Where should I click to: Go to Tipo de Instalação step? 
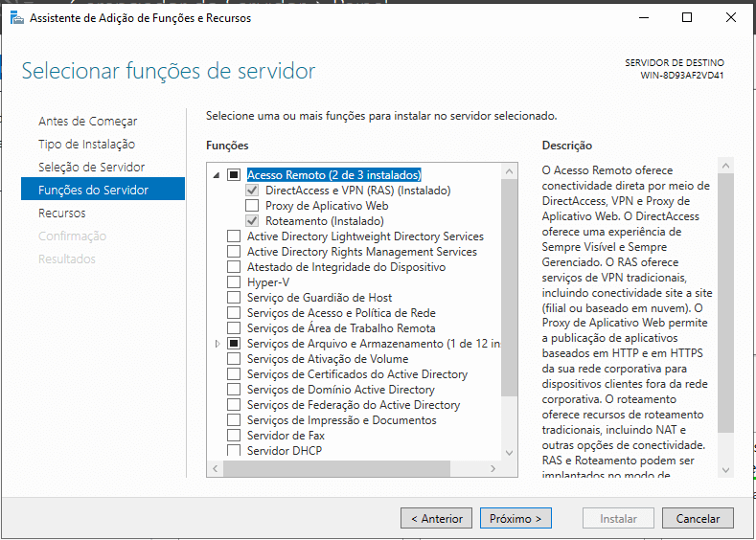click(x=87, y=144)
